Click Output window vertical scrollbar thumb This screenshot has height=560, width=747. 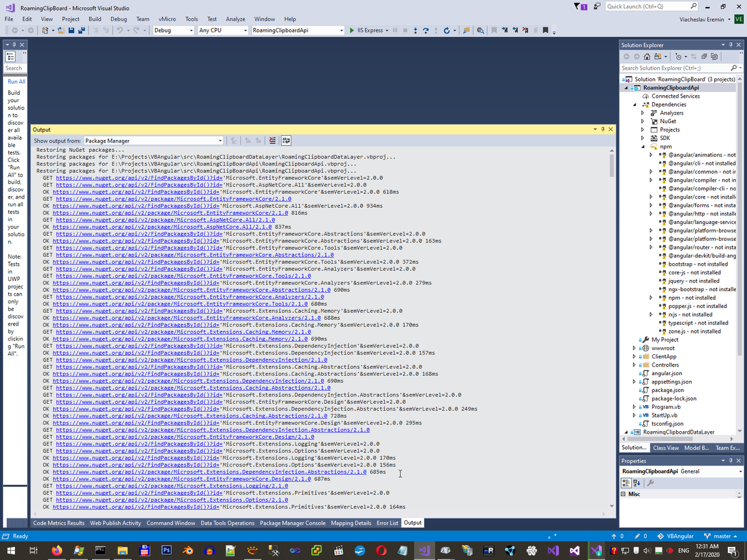point(613,166)
